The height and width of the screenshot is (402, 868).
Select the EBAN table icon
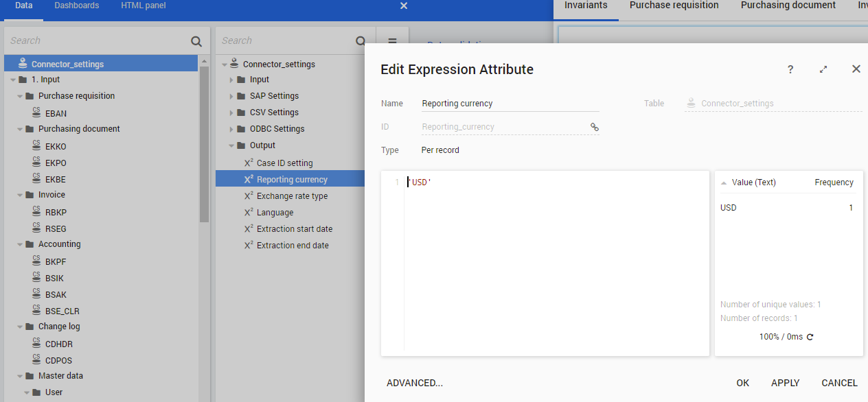tap(36, 113)
